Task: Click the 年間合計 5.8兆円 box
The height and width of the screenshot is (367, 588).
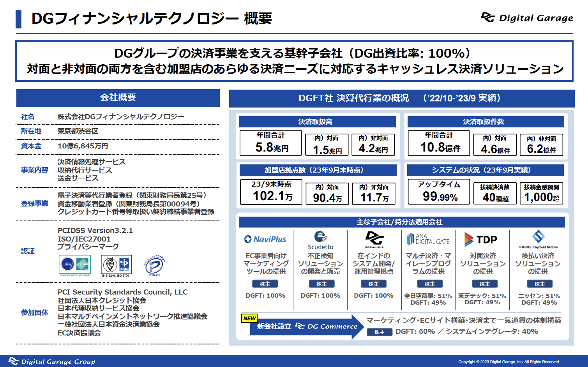Action: point(271,143)
